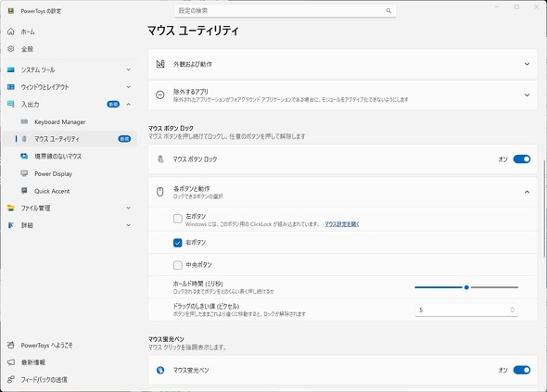
Task: Click the ドラッグのしきい値 spinner arrows
Action: tap(512, 310)
